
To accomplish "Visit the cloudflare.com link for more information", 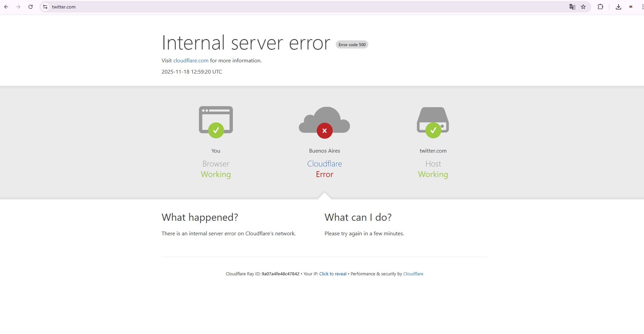I will tap(191, 61).
